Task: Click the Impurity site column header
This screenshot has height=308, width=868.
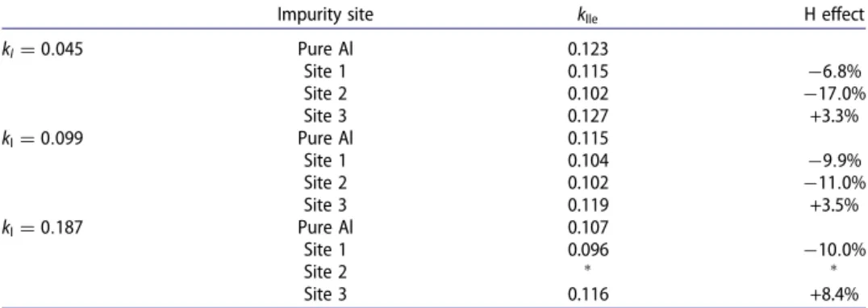Action: 326,15
